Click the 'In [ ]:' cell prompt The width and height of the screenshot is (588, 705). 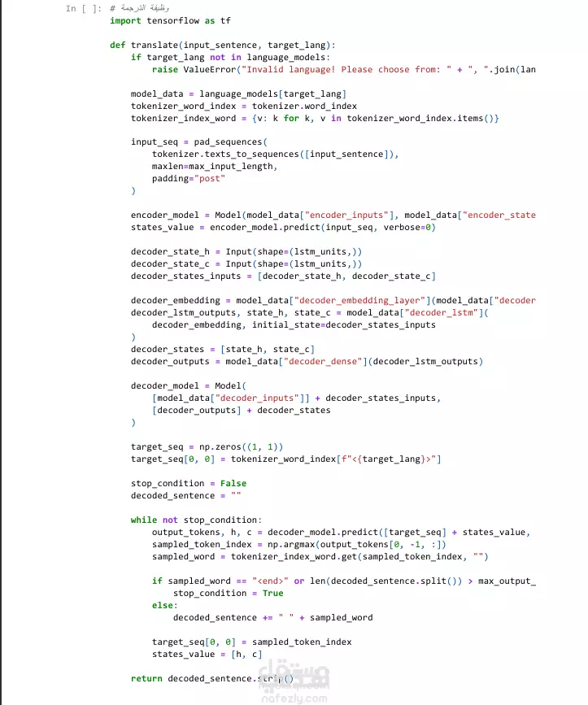coord(84,9)
